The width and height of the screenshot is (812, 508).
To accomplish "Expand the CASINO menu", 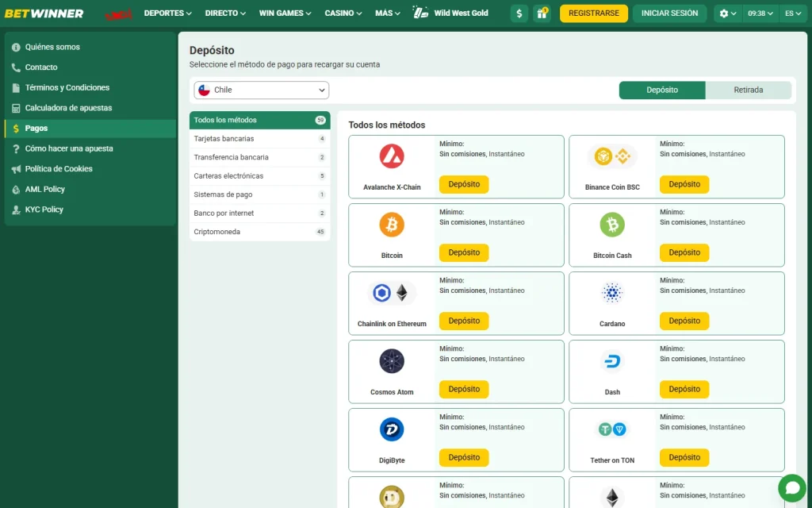I will point(343,13).
